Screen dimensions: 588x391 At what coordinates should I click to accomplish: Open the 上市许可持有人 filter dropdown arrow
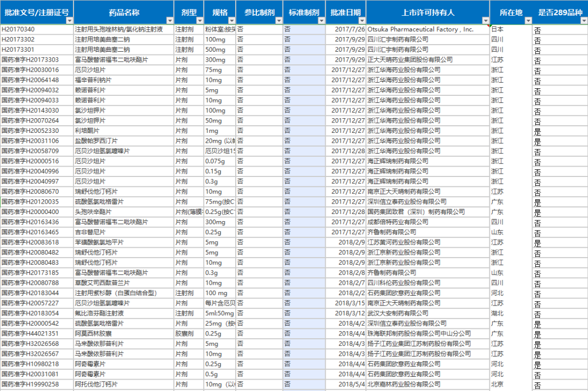pos(486,21)
